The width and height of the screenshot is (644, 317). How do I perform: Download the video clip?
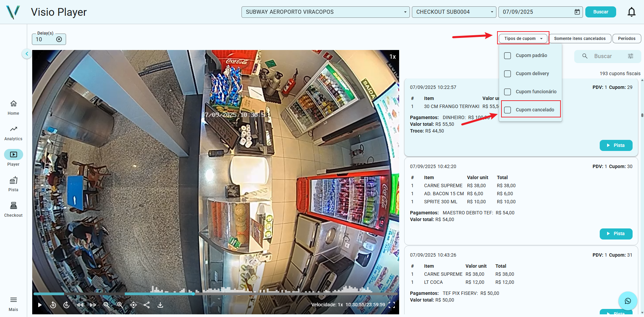160,305
